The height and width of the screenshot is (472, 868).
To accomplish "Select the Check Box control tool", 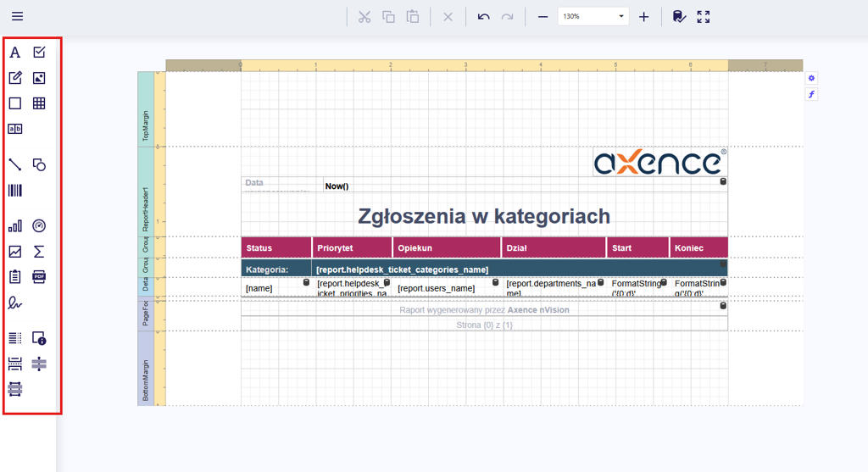I will [x=39, y=53].
